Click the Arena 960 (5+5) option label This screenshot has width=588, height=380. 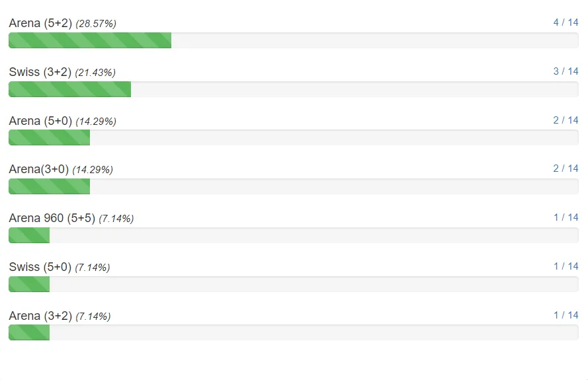point(52,218)
